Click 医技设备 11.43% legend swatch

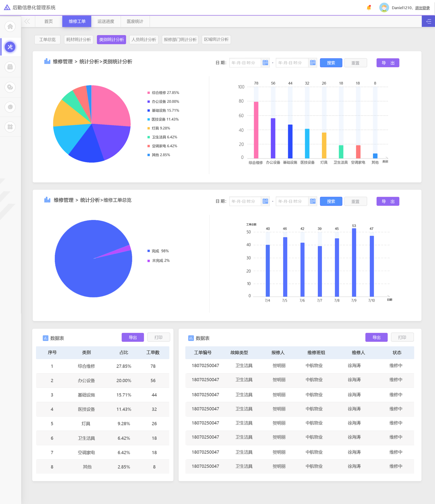pos(148,119)
